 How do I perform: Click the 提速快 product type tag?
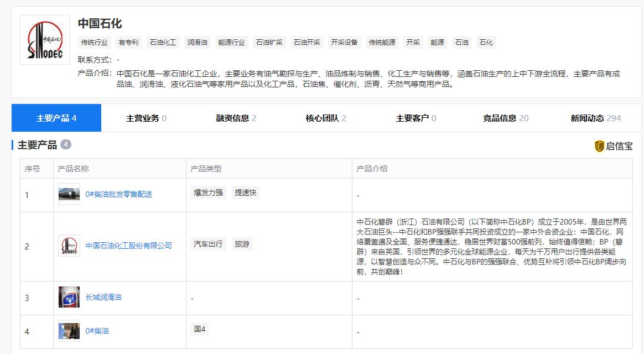(x=245, y=192)
